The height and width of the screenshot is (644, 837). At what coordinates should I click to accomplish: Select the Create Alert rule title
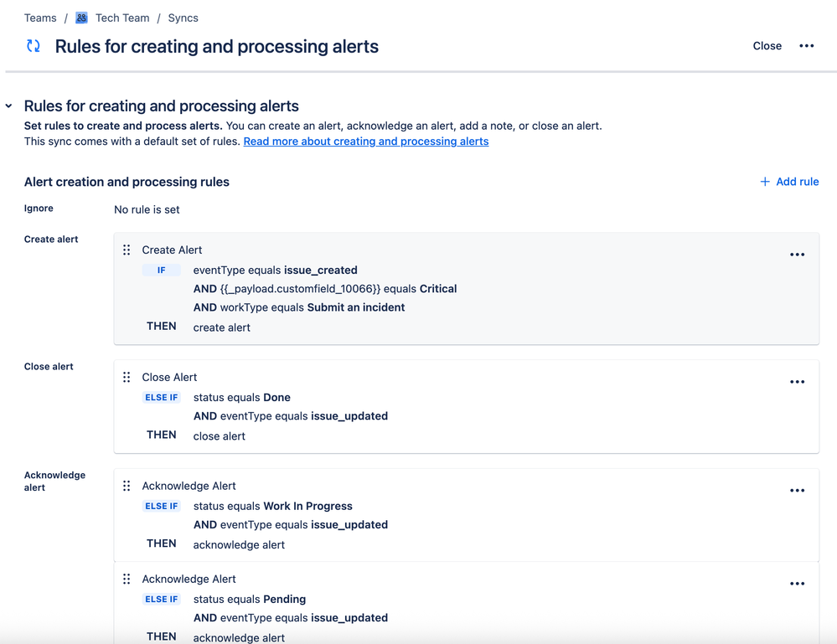tap(172, 250)
